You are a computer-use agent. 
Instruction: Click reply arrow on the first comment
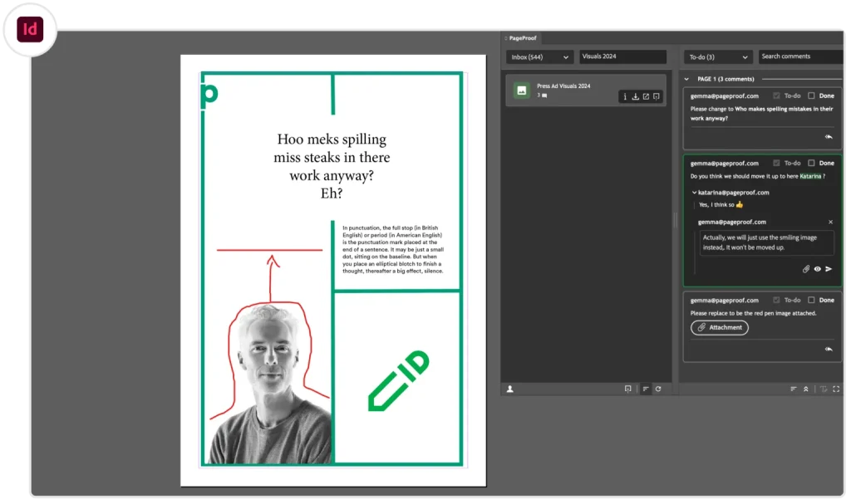[828, 137]
